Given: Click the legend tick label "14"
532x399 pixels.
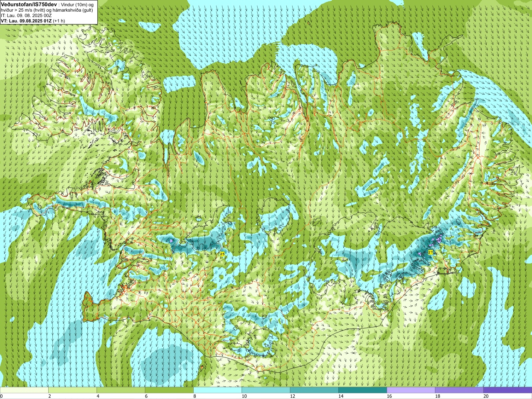Looking at the screenshot, I should click(x=340, y=396).
